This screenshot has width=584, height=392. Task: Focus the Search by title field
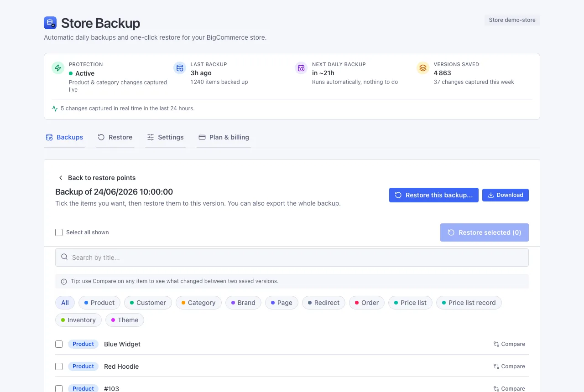(292, 258)
